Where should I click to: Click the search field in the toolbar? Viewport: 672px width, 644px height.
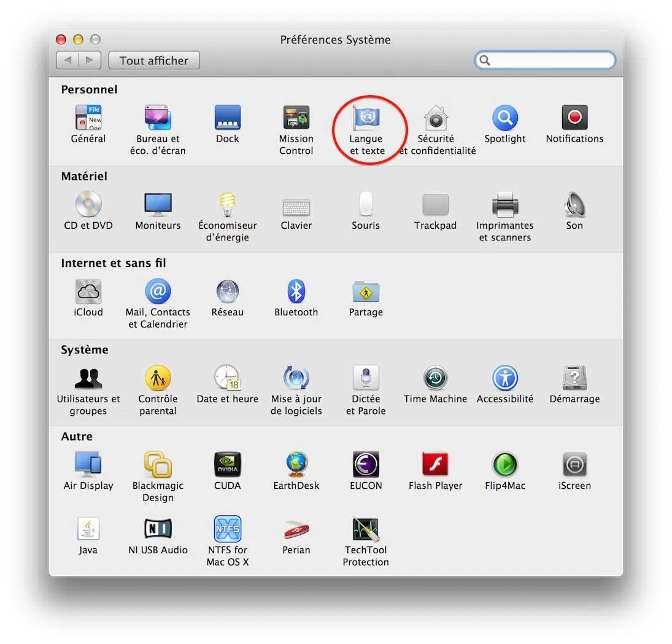(545, 60)
